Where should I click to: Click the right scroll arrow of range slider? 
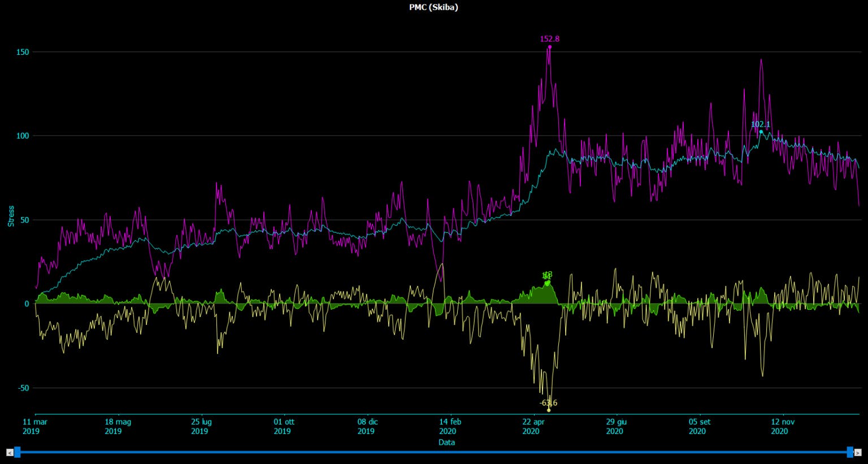(x=858, y=452)
